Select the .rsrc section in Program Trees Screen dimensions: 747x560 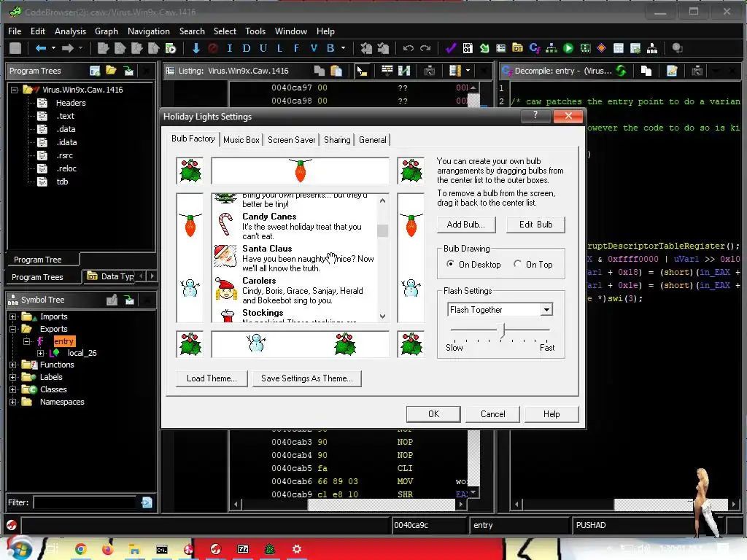click(65, 156)
